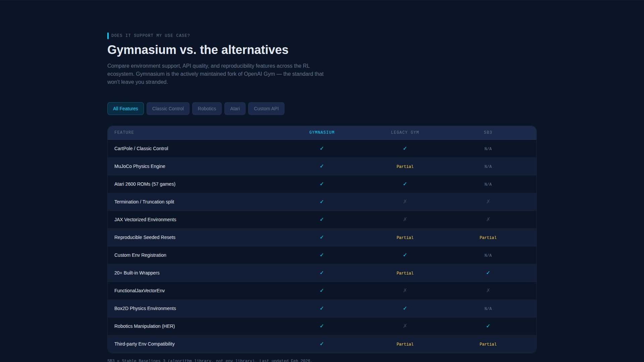644x362 pixels.
Task: Click the Custom Env Registration label
Action: (140, 255)
